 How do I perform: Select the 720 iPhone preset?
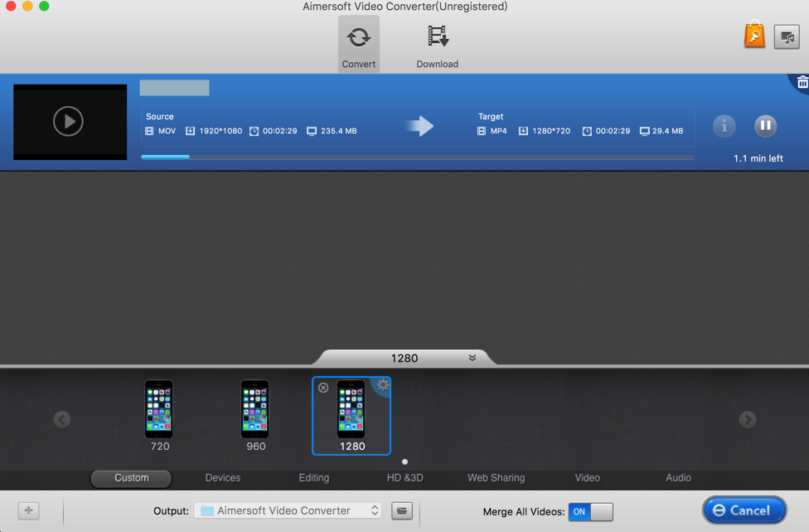159,415
